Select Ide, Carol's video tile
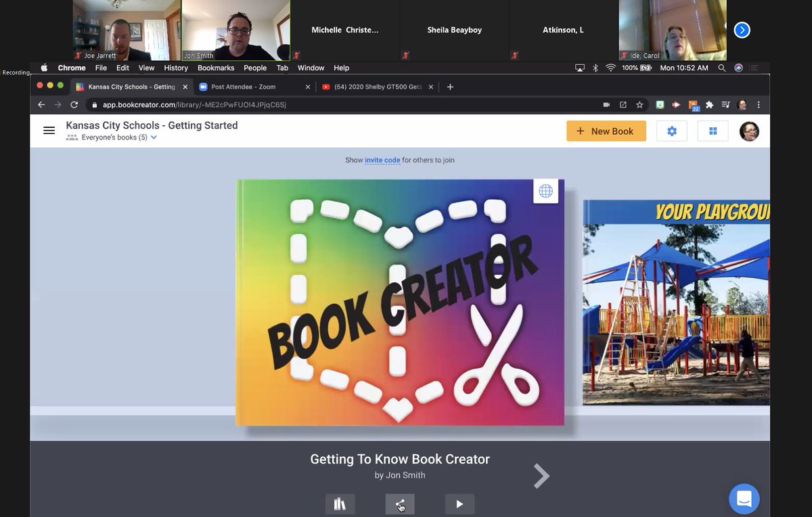 pyautogui.click(x=673, y=30)
